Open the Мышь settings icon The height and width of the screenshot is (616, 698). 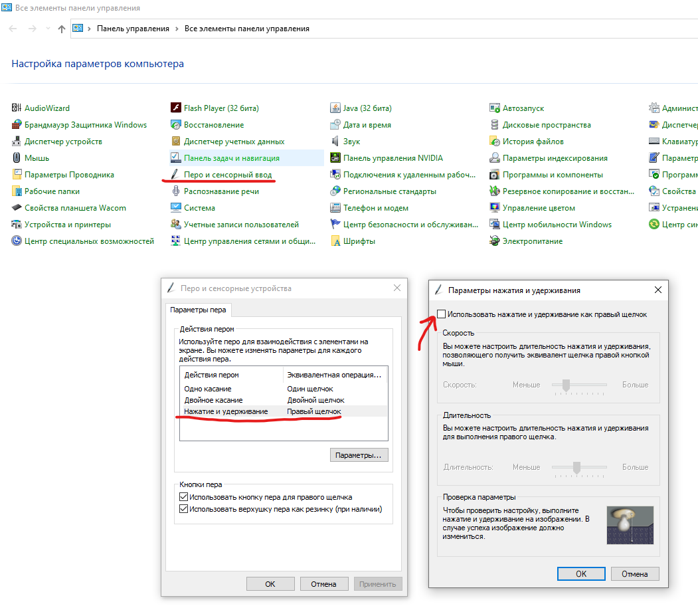pos(17,158)
